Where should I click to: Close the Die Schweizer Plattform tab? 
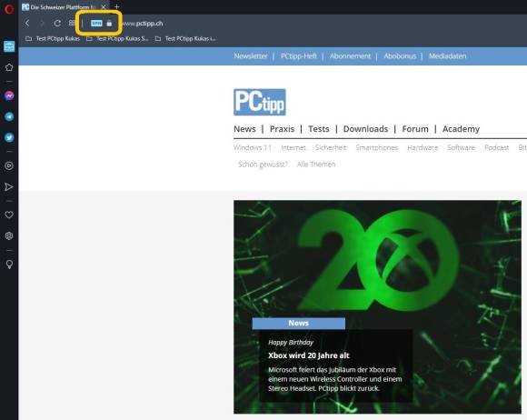(104, 6)
